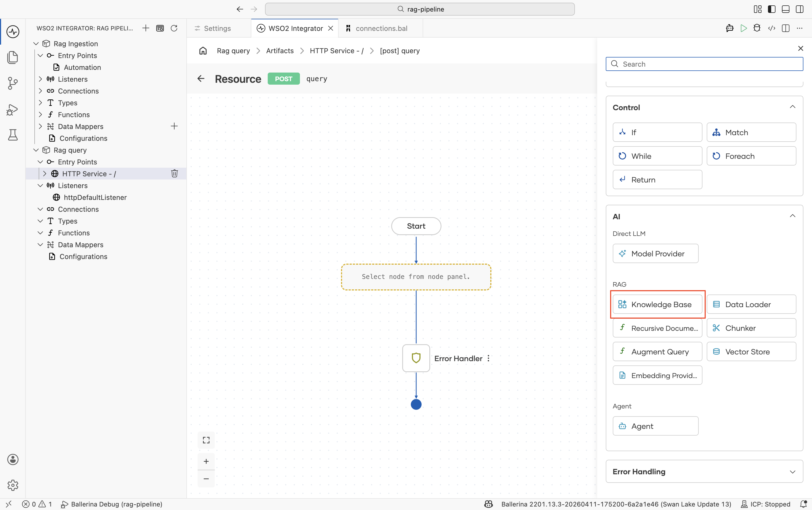The image size is (812, 510).
Task: Zoom out the diagram
Action: pos(206,479)
